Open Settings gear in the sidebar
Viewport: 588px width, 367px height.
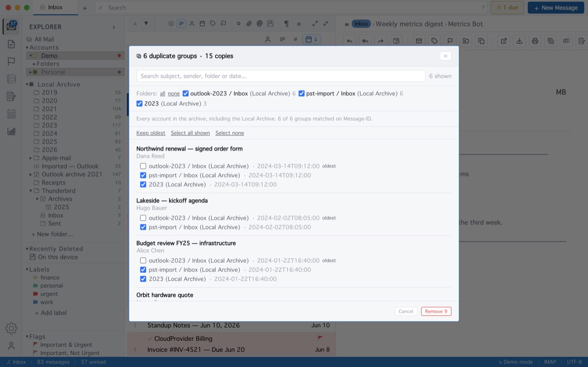pos(11,329)
